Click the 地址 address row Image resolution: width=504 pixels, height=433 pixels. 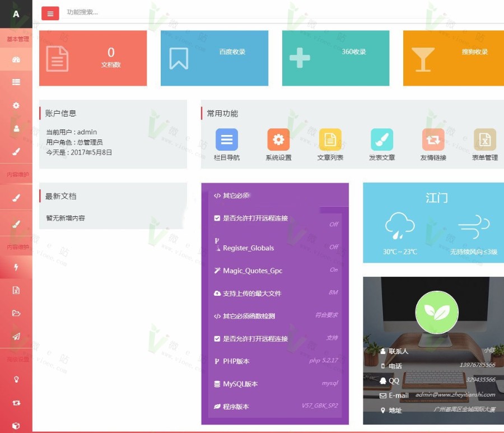[437, 410]
